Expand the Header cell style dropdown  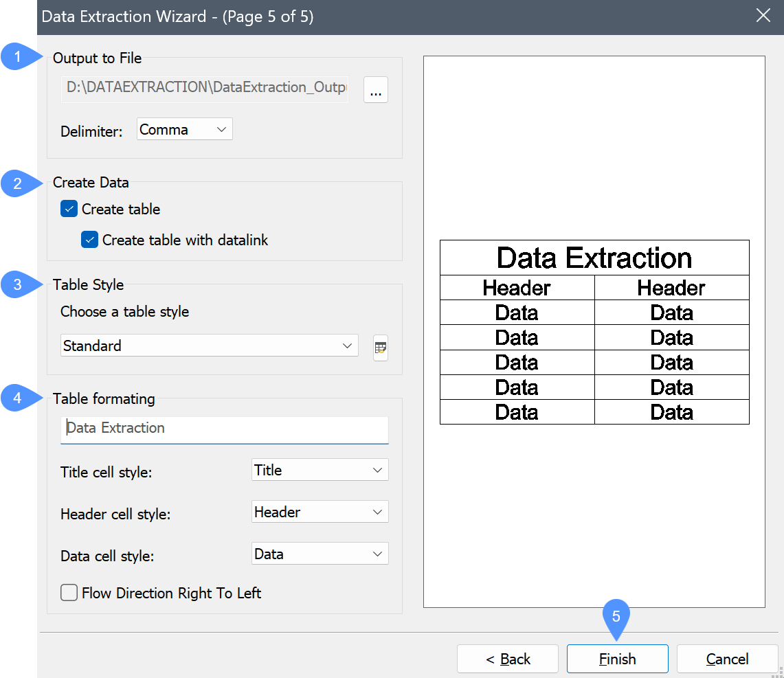tap(320, 512)
